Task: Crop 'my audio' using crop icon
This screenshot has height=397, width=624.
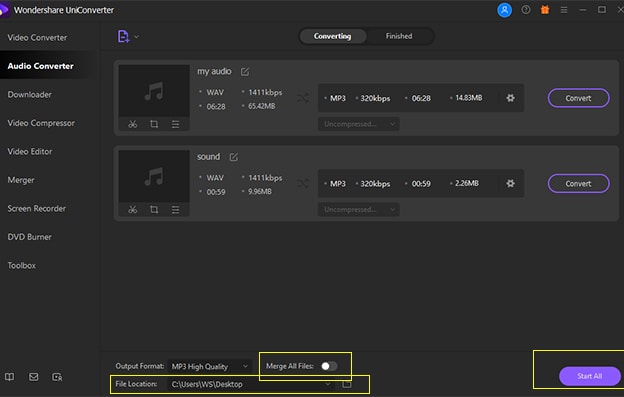Action: 154,125
